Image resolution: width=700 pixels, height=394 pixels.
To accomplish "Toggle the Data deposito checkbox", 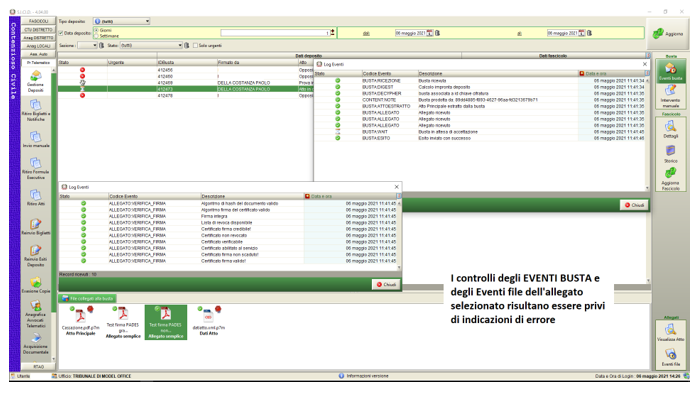I will click(x=61, y=33).
